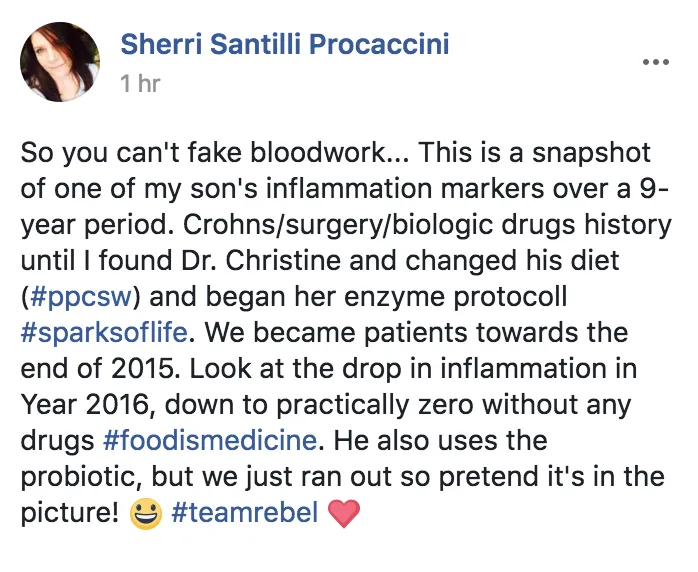Viewport: 698px width, 572px height.
Task: Click 'Year 2016' in the post text
Action: [x=84, y=405]
